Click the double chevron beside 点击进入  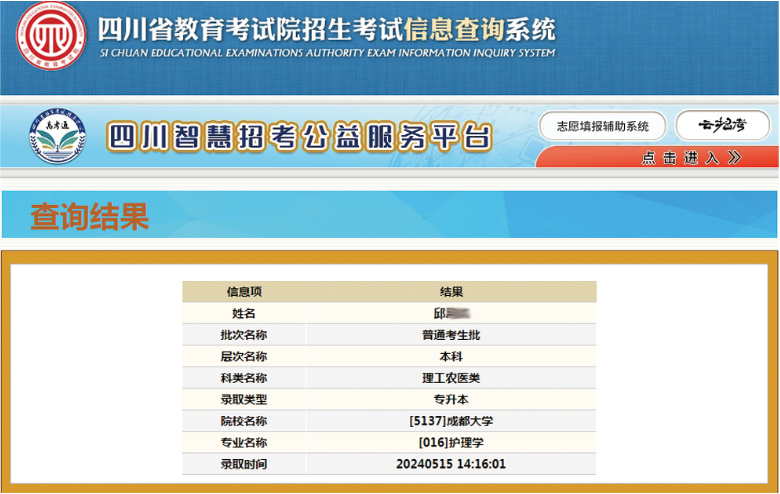point(735,158)
